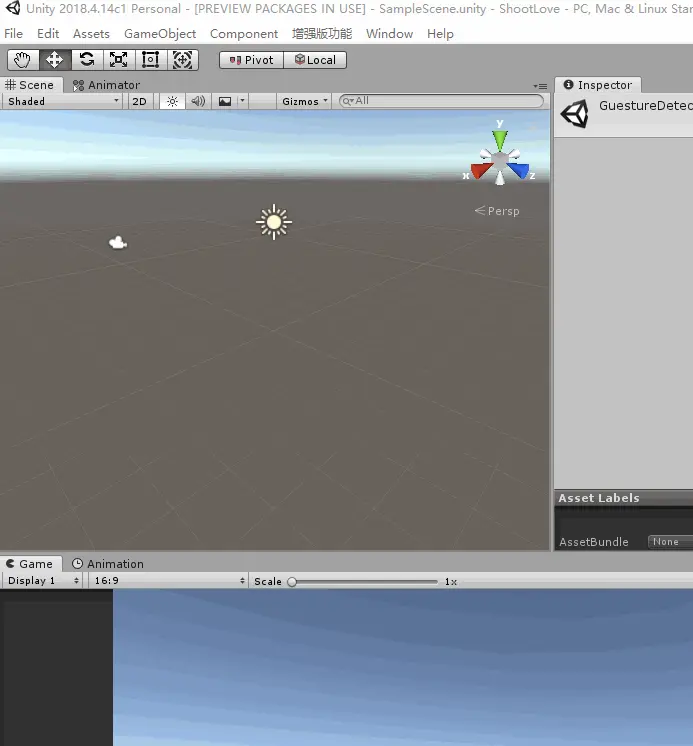Open the Component menu

pos(244,34)
